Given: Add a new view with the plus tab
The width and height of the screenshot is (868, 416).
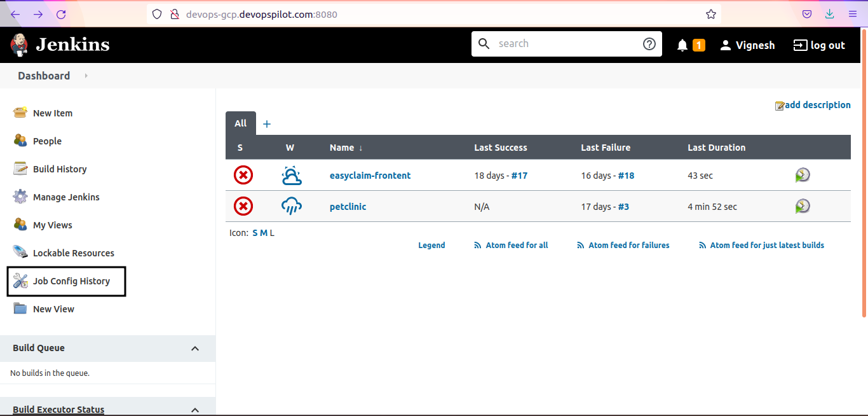Looking at the screenshot, I should pyautogui.click(x=267, y=124).
